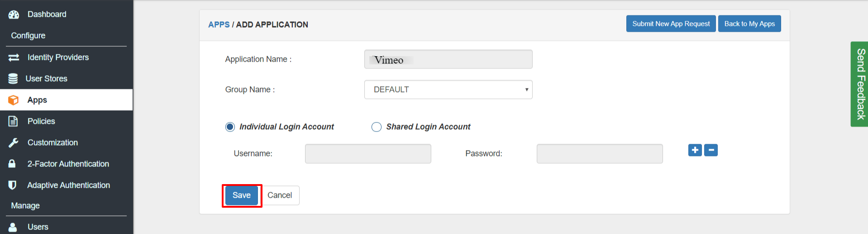
Task: Open User Stores menu item
Action: (x=46, y=79)
